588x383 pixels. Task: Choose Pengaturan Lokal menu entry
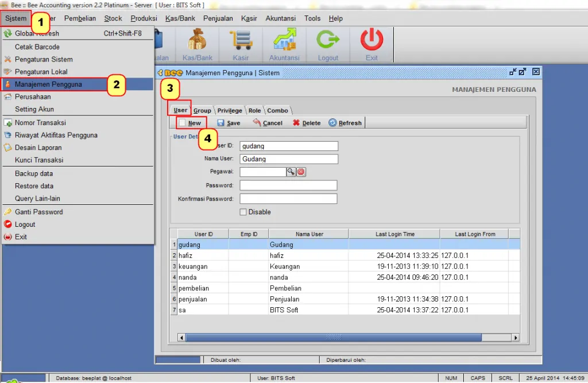pyautogui.click(x=78, y=72)
